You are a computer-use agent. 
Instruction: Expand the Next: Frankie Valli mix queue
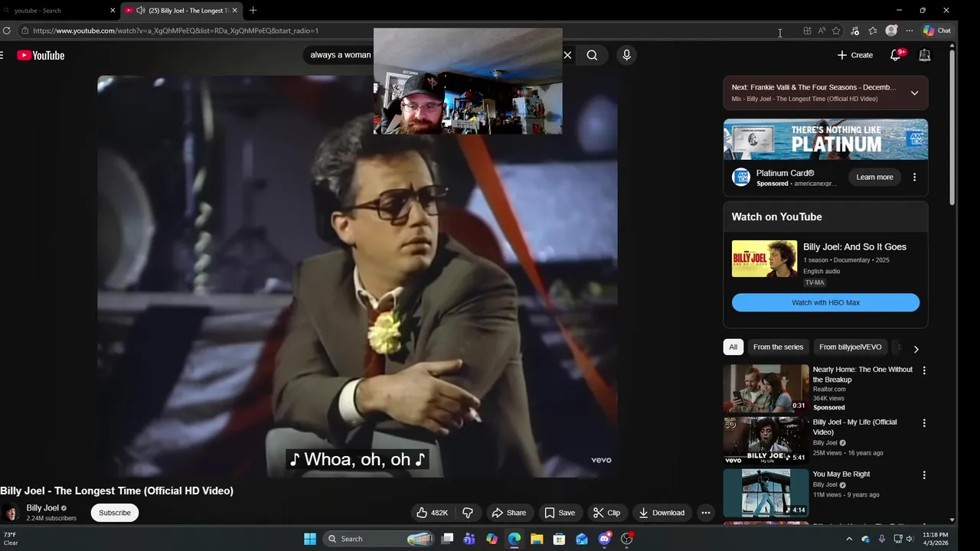click(914, 93)
